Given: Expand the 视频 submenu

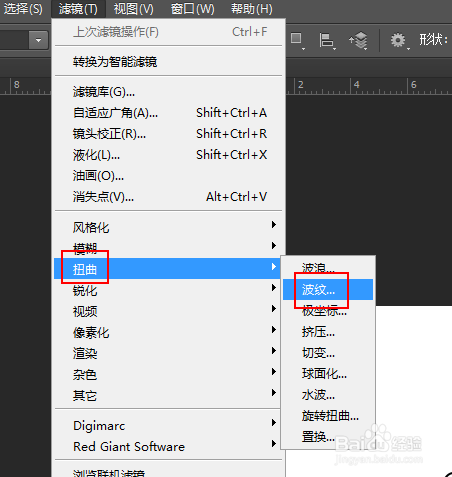Looking at the screenshot, I should tap(168, 311).
